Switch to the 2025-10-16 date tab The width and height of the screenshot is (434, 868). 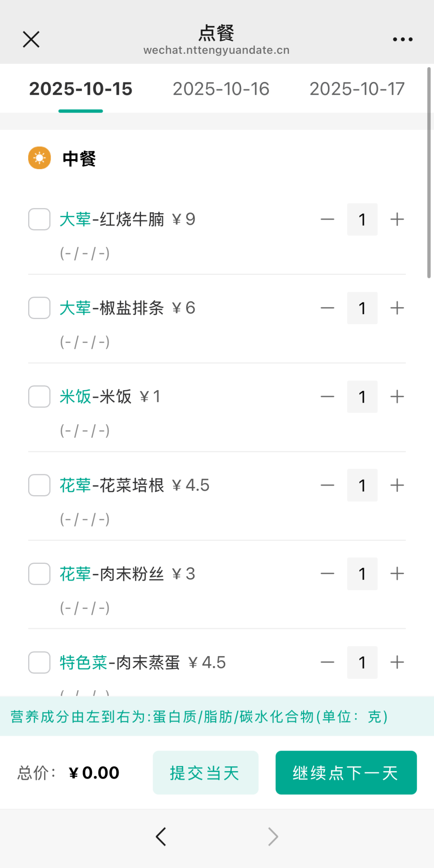pyautogui.click(x=221, y=89)
